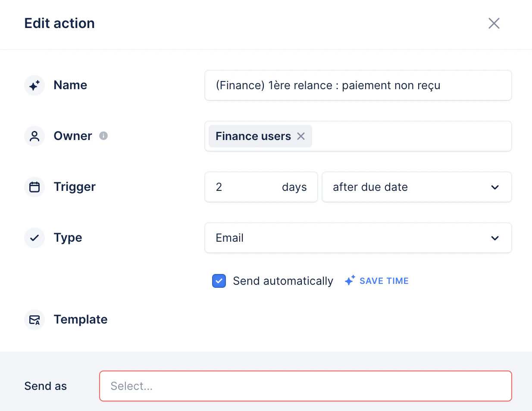Click the Send automatically label
The height and width of the screenshot is (411, 532).
[283, 281]
